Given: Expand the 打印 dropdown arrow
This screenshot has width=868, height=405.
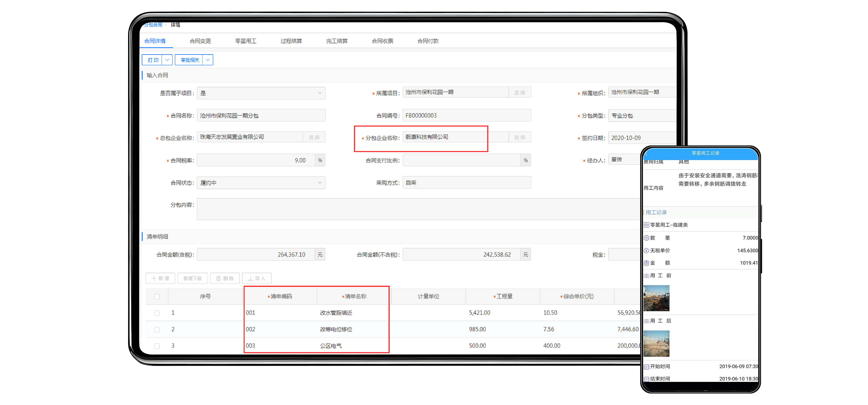Looking at the screenshot, I should click(167, 60).
